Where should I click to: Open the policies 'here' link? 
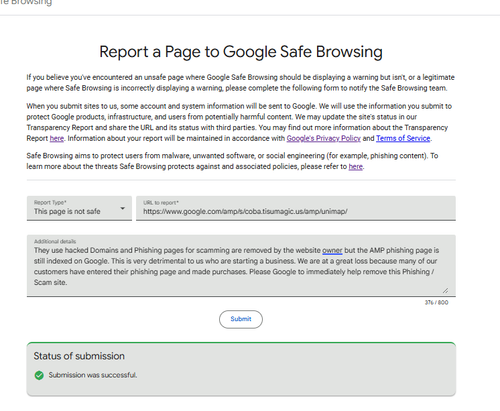tap(355, 166)
